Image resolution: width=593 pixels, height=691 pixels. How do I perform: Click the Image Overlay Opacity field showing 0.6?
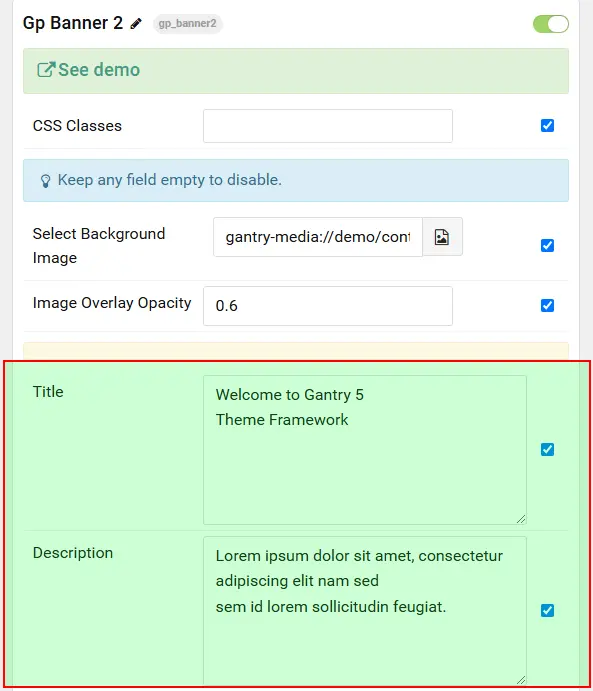tap(328, 306)
